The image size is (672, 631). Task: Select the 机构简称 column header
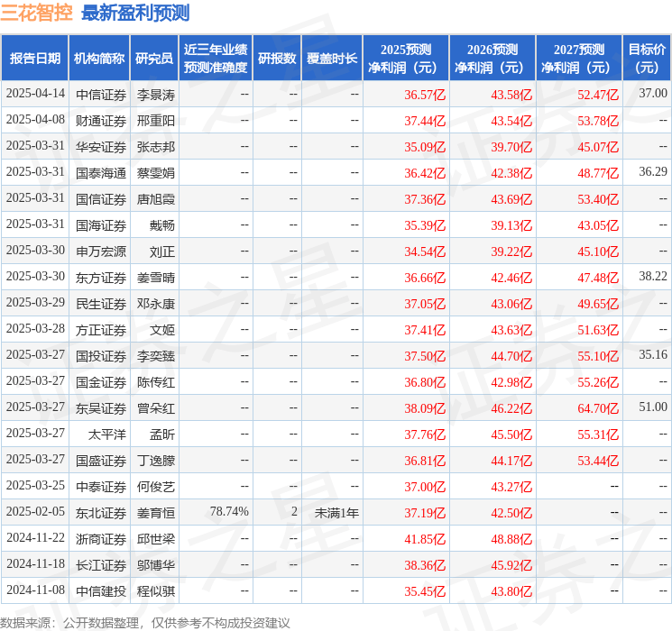pyautogui.click(x=99, y=58)
